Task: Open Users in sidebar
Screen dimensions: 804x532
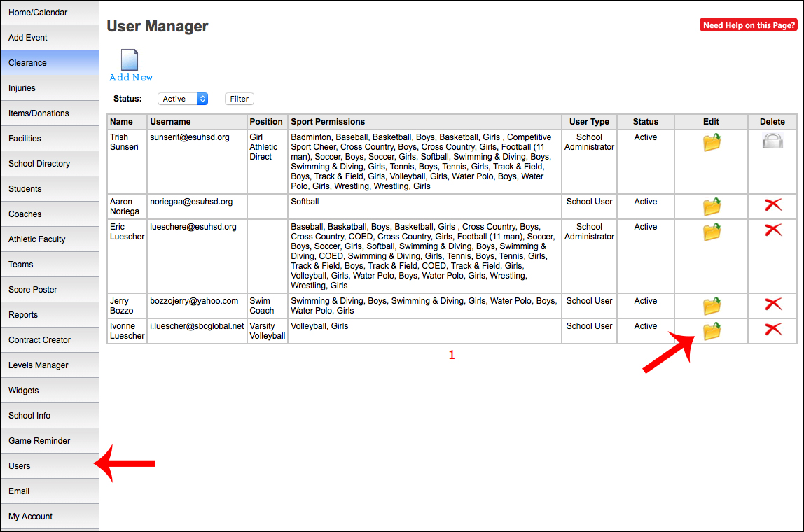Action: tap(50, 466)
